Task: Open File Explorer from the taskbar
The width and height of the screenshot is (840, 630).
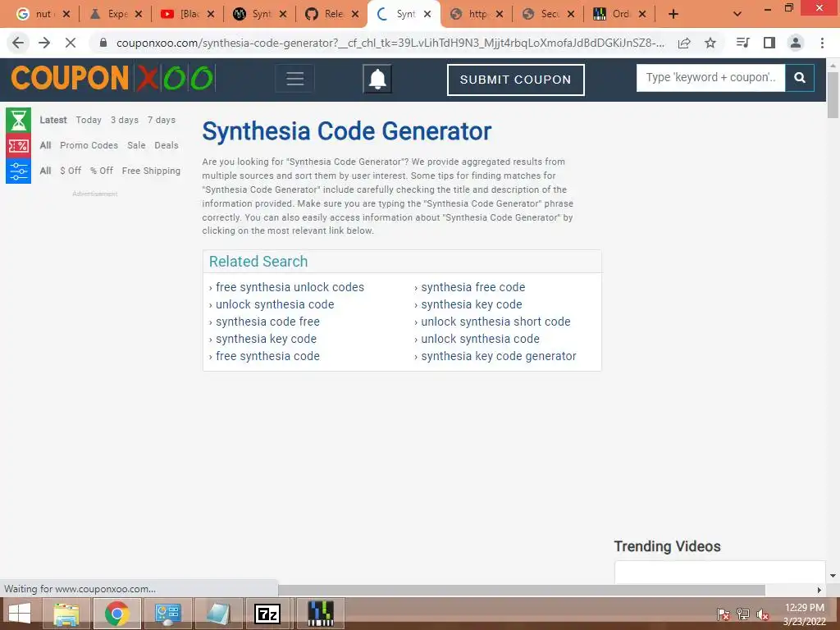Action: tap(66, 614)
